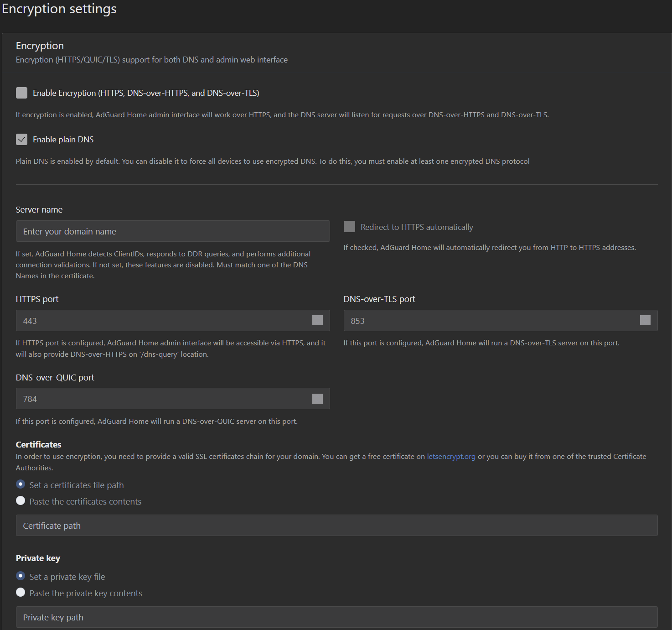This screenshot has height=630, width=672.
Task: Choose 'Paste the certificates contents' option
Action: (x=21, y=500)
